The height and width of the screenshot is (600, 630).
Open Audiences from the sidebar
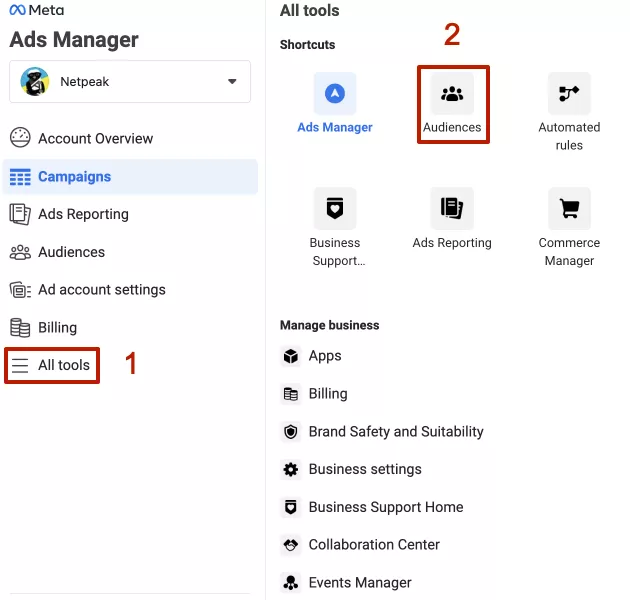(72, 252)
